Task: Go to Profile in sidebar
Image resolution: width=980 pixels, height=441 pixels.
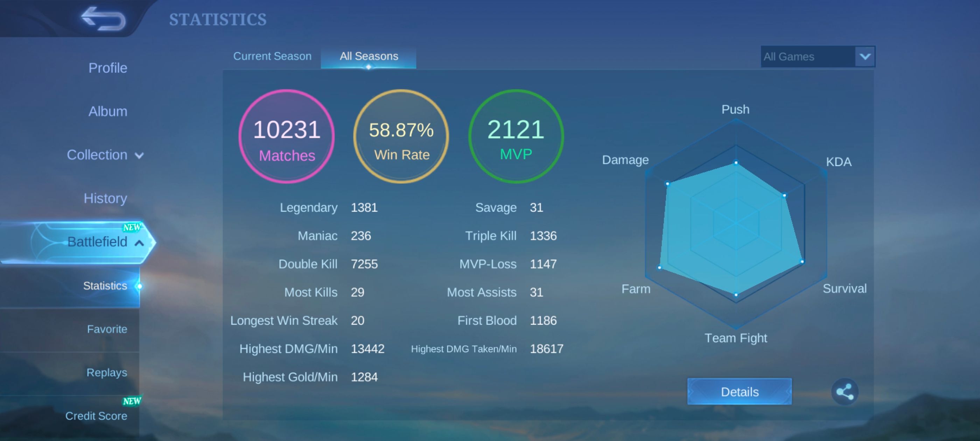Action: pos(108,68)
